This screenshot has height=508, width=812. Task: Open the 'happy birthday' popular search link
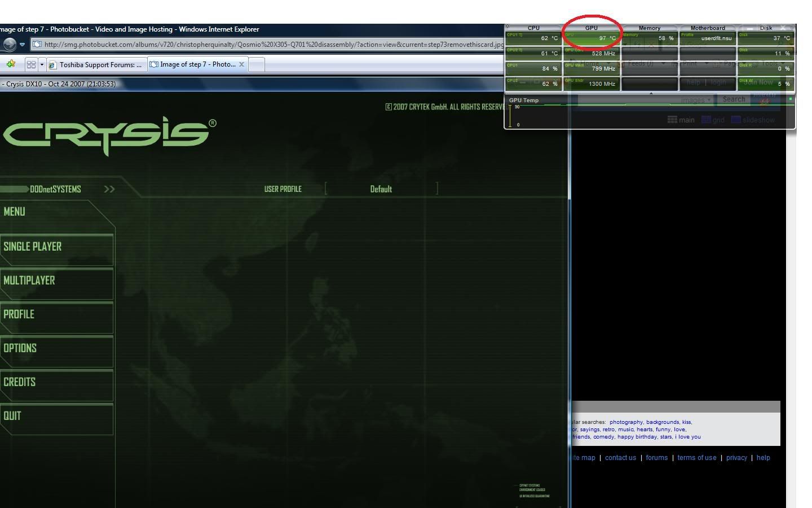click(637, 437)
